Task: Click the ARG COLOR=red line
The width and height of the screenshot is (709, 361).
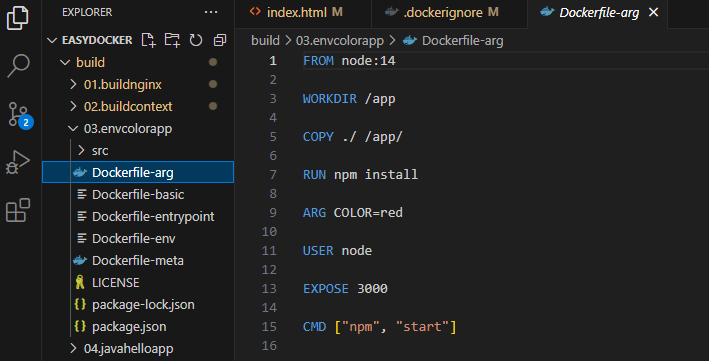Action: point(353,213)
